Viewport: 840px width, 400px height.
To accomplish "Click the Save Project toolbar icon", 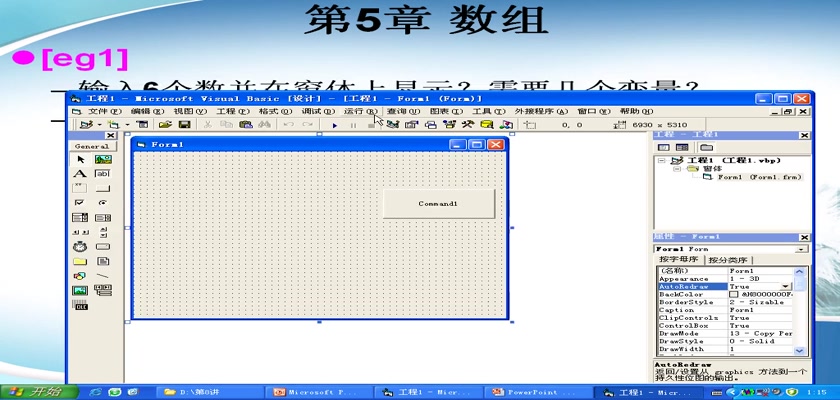I will 185,125.
